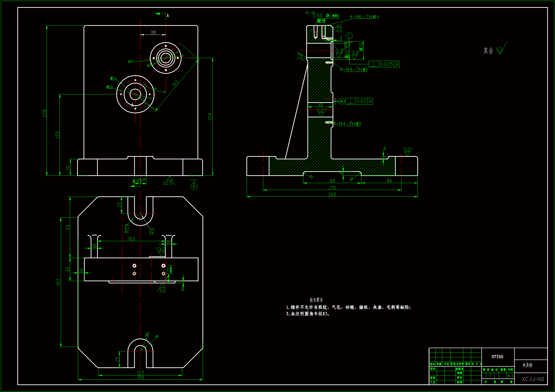Select the circled datum C symbol
This screenshot has width=555, height=392.
pos(349,36)
